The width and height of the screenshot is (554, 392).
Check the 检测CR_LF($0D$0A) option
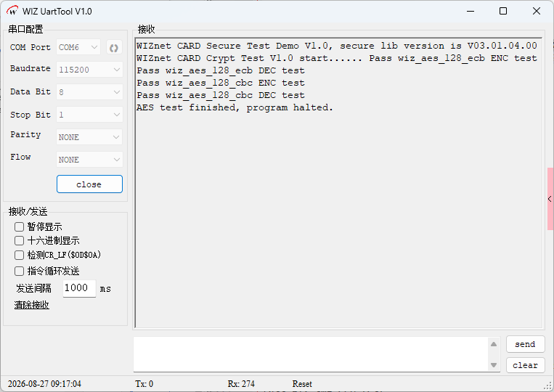point(19,255)
